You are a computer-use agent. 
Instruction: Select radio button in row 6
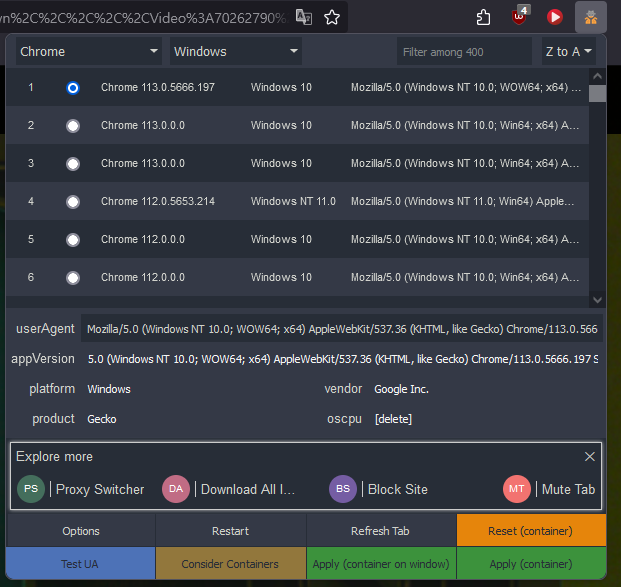[x=73, y=278]
